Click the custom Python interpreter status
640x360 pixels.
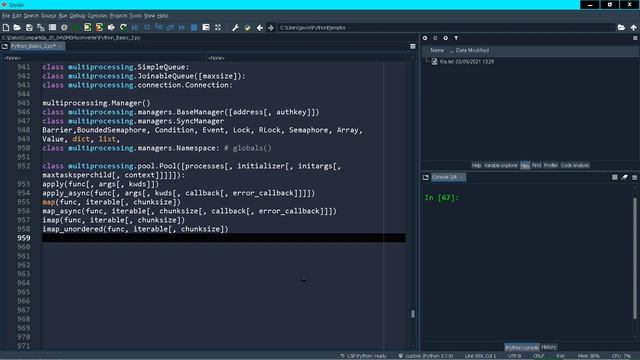[x=426, y=356]
